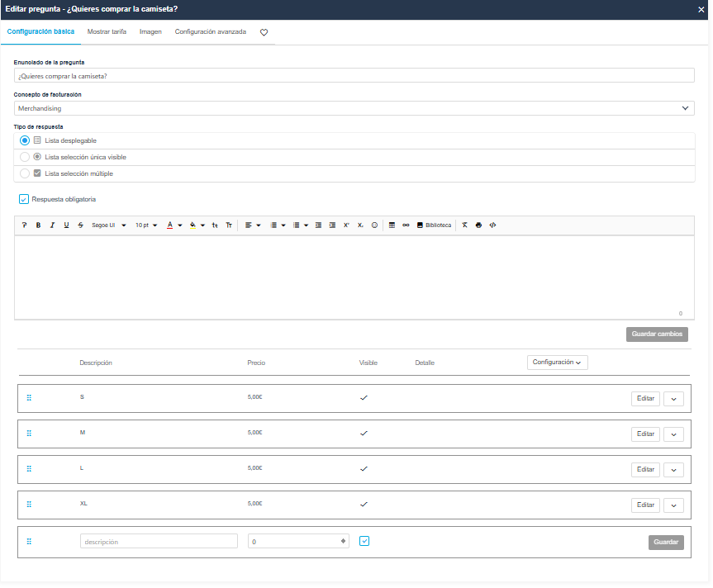Toggle Respuesta obligatoria checkbox
Screen dimensions: 713x588
(x=24, y=199)
